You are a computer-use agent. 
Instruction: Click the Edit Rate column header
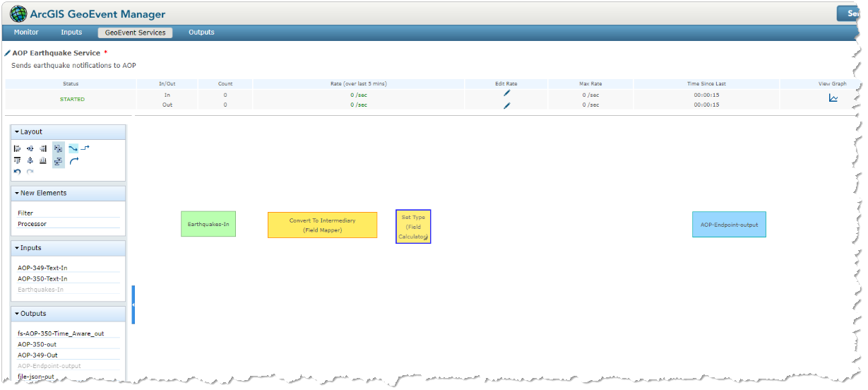point(506,83)
